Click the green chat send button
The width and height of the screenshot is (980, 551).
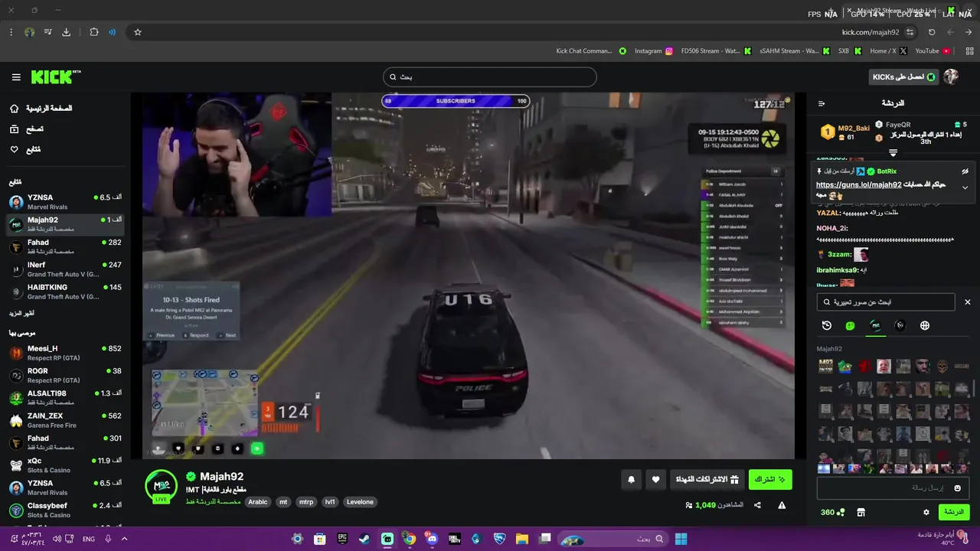[954, 512]
